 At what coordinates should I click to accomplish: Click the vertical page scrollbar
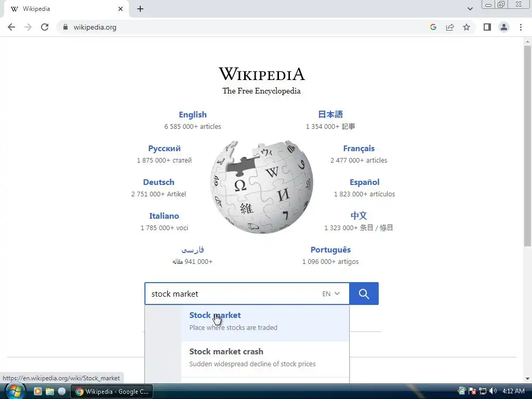[527, 146]
